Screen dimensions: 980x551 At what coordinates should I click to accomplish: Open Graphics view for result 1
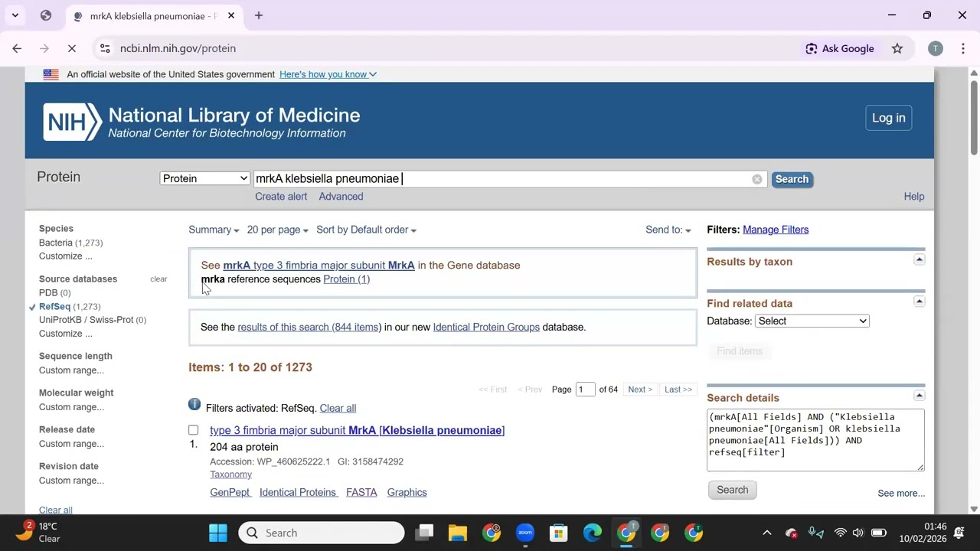[407, 492]
